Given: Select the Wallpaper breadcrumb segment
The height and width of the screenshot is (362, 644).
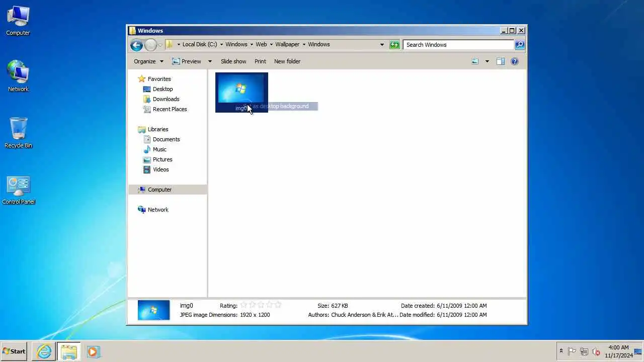Looking at the screenshot, I should point(287,44).
